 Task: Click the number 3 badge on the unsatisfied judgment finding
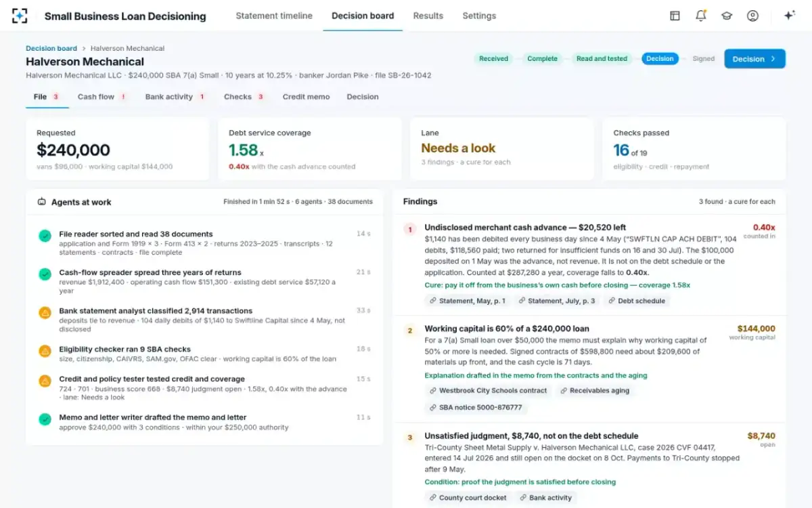tap(409, 438)
